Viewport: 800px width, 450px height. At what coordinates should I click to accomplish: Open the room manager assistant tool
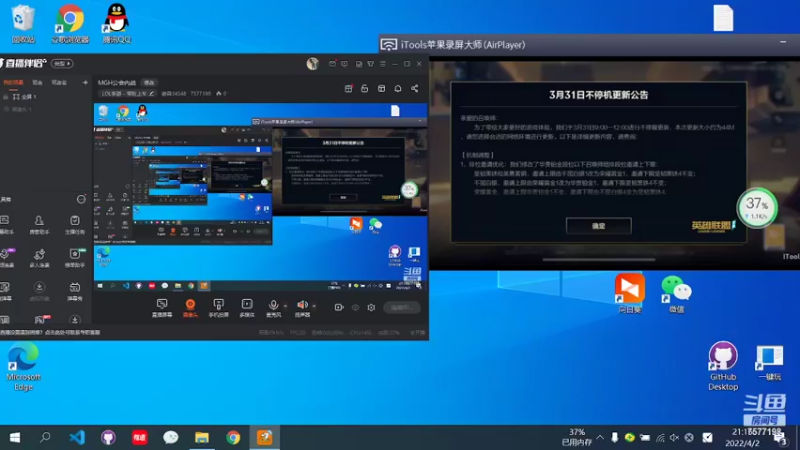(x=39, y=224)
